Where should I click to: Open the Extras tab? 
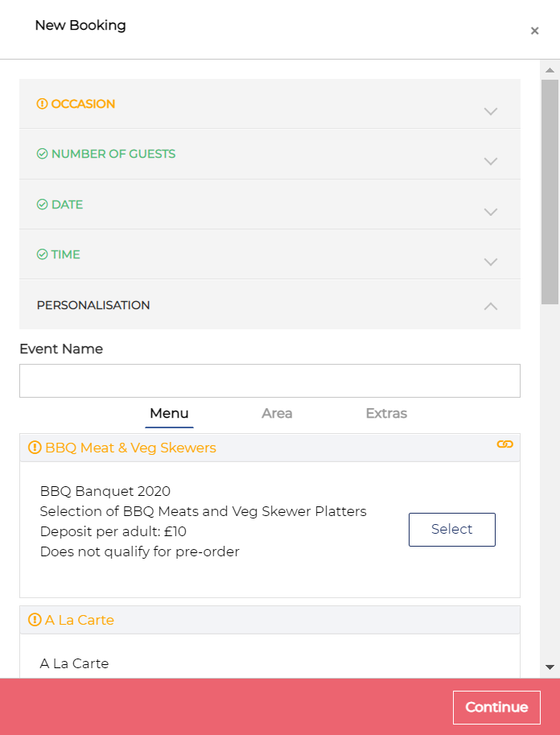pos(386,413)
